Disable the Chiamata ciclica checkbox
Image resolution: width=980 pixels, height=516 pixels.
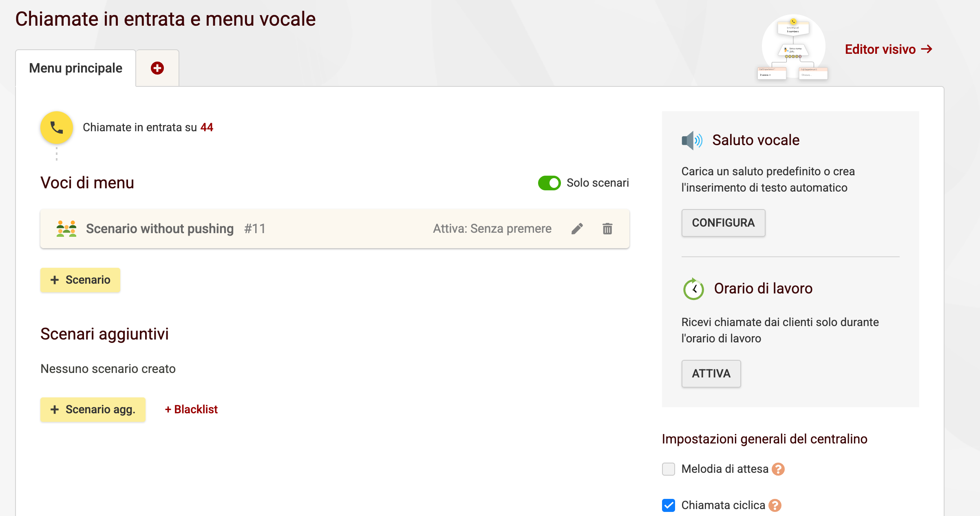668,506
